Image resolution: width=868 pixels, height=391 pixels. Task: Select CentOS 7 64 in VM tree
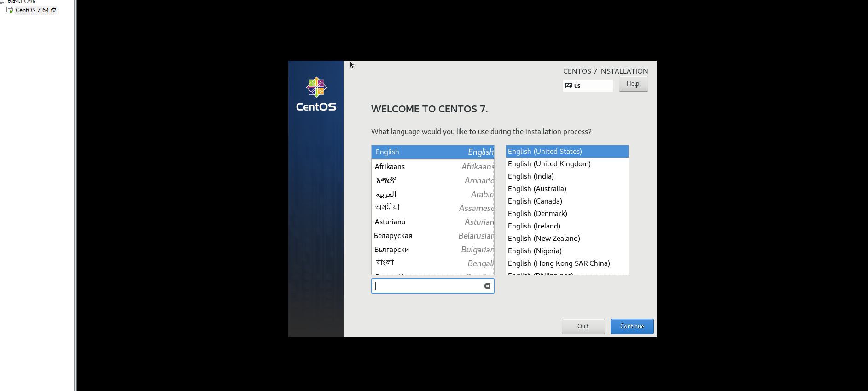click(x=36, y=10)
